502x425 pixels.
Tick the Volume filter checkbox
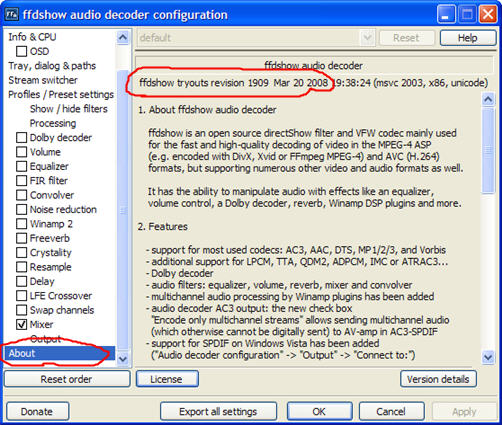pos(22,152)
